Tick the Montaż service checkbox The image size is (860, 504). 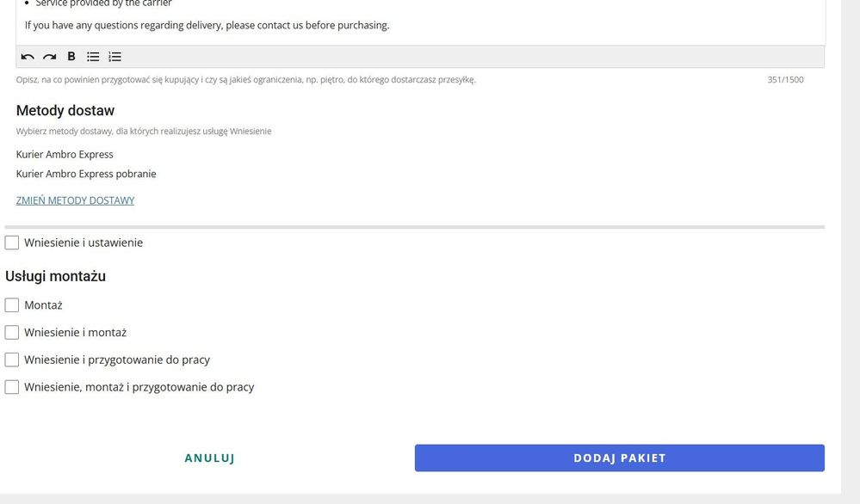tap(12, 304)
